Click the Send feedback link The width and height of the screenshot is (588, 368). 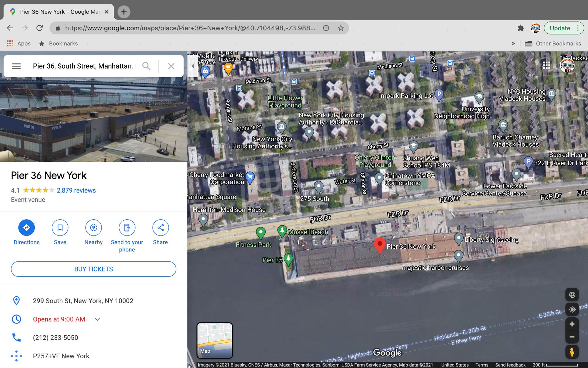(510, 365)
